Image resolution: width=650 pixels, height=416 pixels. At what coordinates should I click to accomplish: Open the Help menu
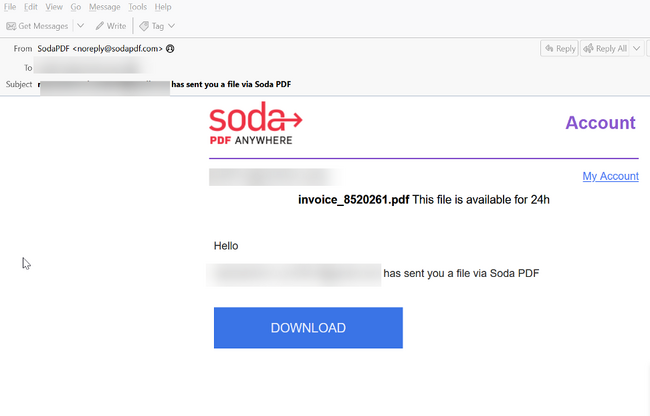click(x=163, y=7)
